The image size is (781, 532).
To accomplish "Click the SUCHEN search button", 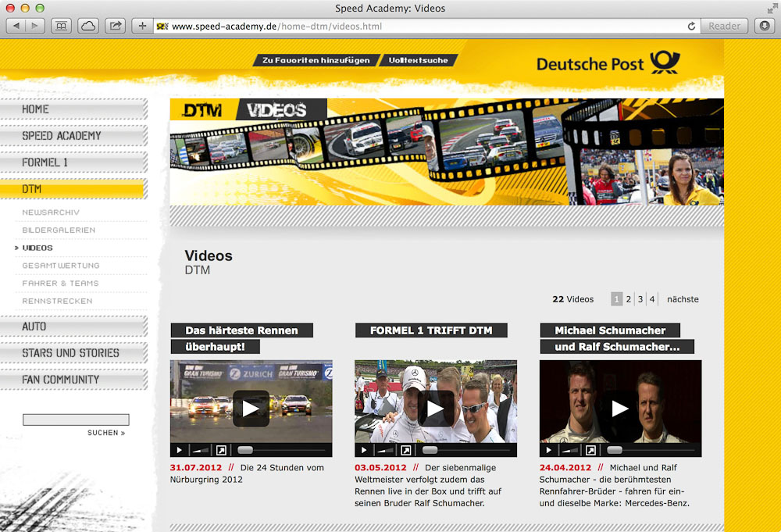I will (x=106, y=433).
